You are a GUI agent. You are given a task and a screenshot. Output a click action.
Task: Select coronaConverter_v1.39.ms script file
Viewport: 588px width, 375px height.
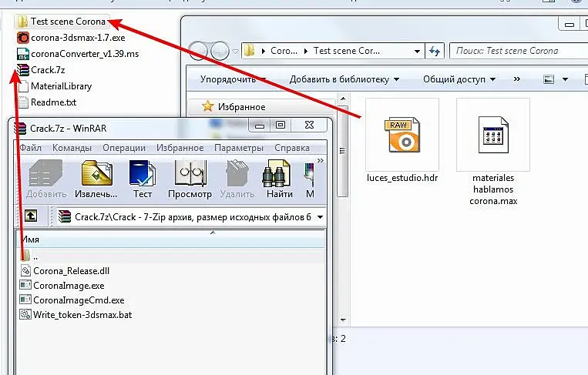pyautogui.click(x=78, y=54)
